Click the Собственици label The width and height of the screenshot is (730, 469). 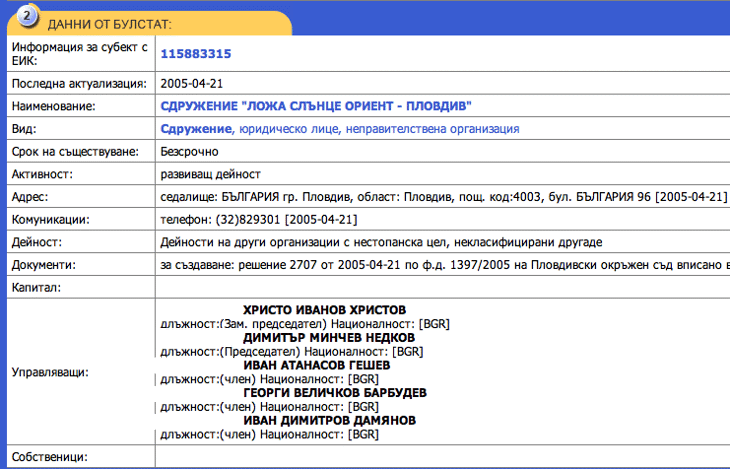(x=49, y=457)
